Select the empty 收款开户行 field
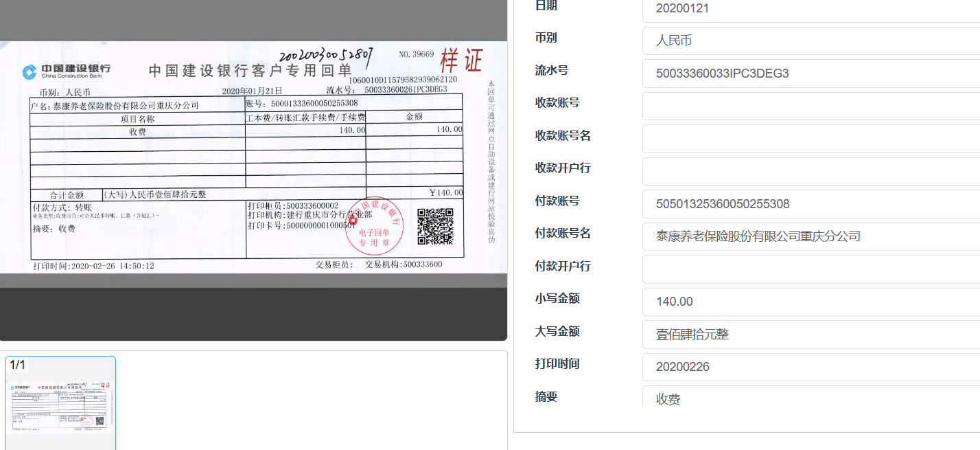Image resolution: width=980 pixels, height=450 pixels. click(x=810, y=171)
